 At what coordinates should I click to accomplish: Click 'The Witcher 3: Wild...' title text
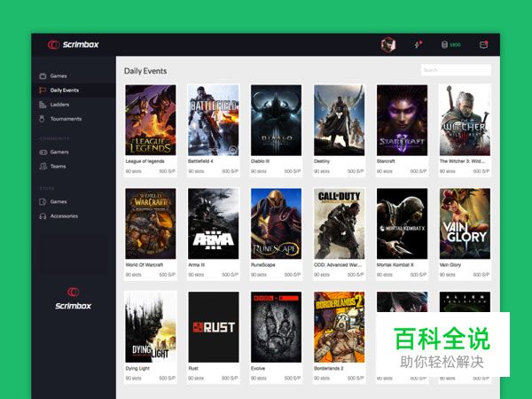click(x=462, y=161)
